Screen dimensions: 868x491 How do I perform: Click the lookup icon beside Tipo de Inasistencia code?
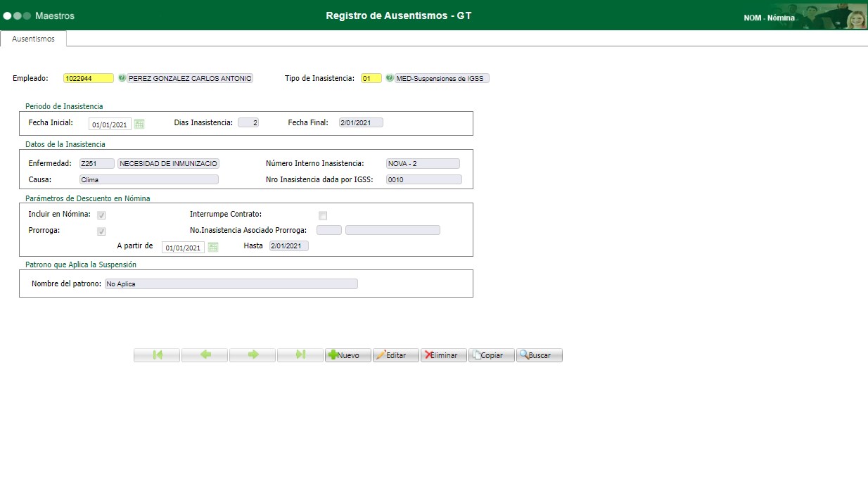tap(389, 78)
